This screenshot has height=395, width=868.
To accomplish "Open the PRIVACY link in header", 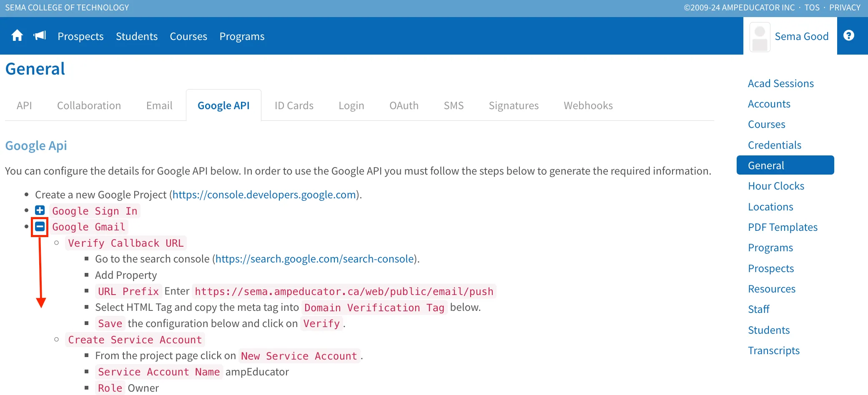I will [x=845, y=7].
